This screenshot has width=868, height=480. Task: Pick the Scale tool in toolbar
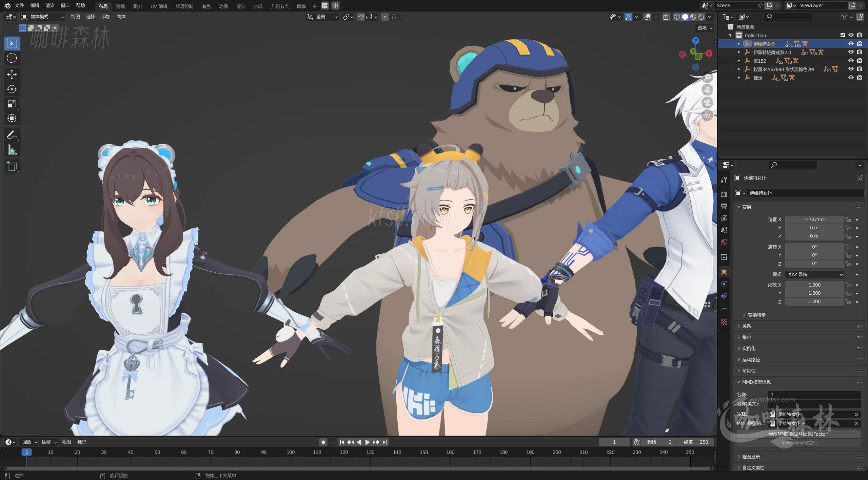tap(12, 104)
